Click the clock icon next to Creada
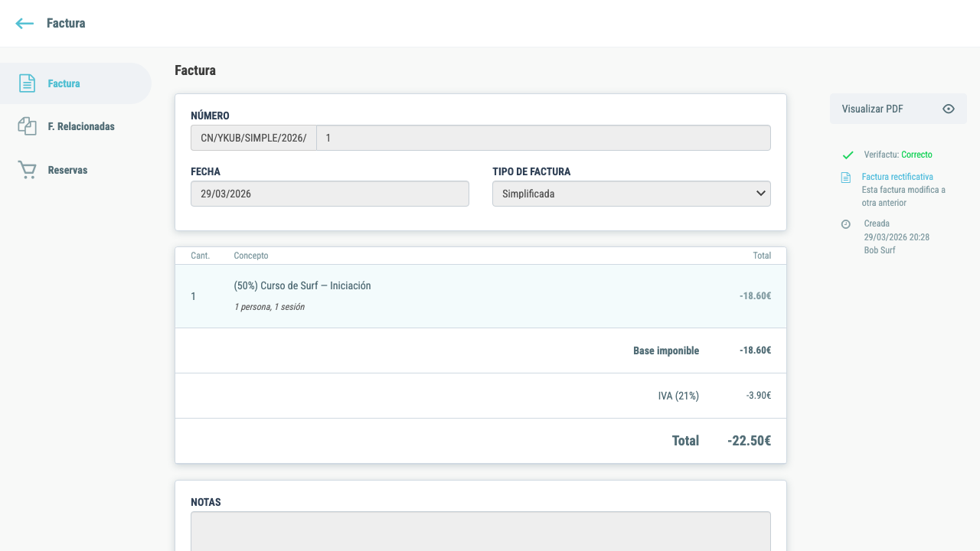The image size is (980, 551). 846,224
